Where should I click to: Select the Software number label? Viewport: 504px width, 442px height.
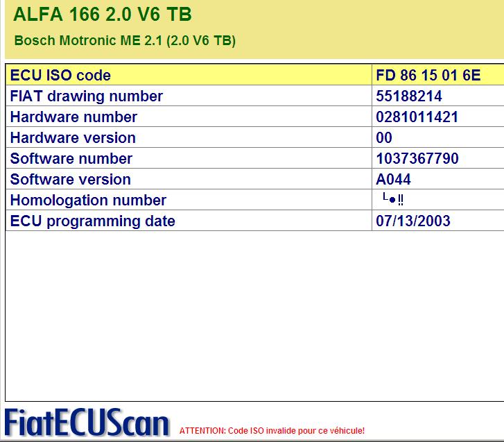click(x=71, y=158)
